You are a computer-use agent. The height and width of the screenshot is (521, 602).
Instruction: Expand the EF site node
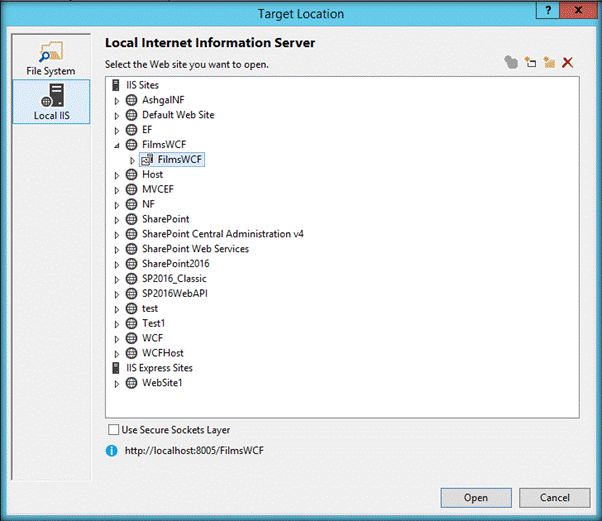117,131
